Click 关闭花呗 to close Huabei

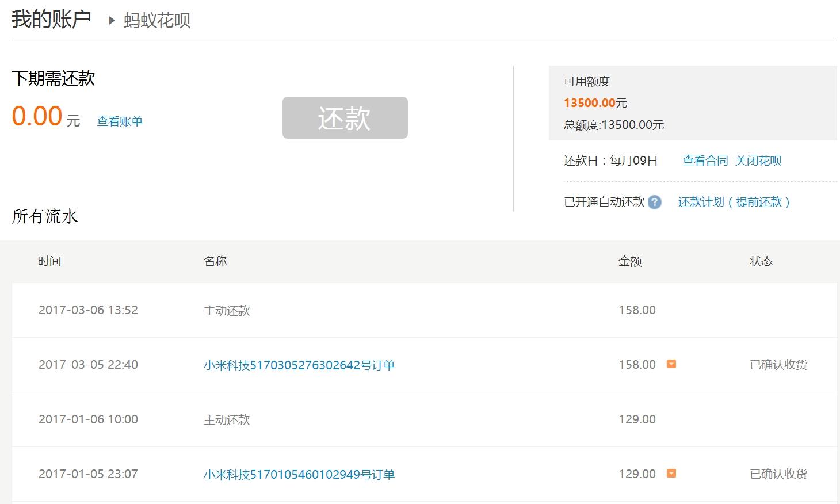coord(758,161)
